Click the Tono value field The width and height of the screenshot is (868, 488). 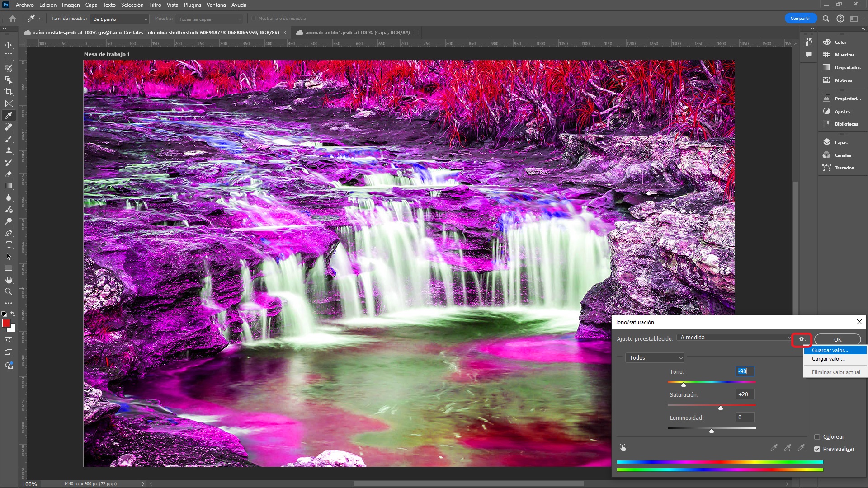point(745,371)
